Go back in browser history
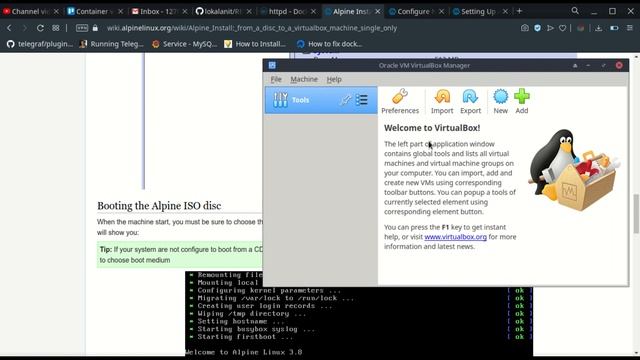Image resolution: width=640 pixels, height=360 pixels. pyautogui.click(x=9, y=28)
